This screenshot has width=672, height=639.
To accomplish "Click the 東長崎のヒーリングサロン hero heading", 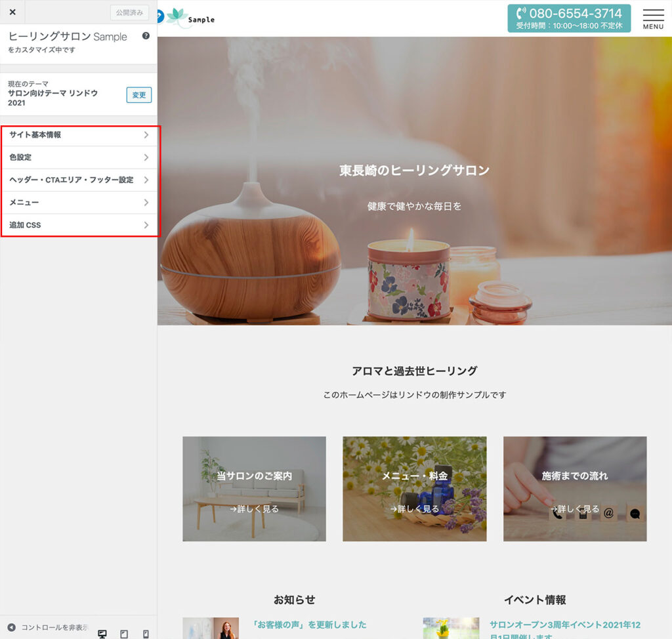I will click(415, 170).
